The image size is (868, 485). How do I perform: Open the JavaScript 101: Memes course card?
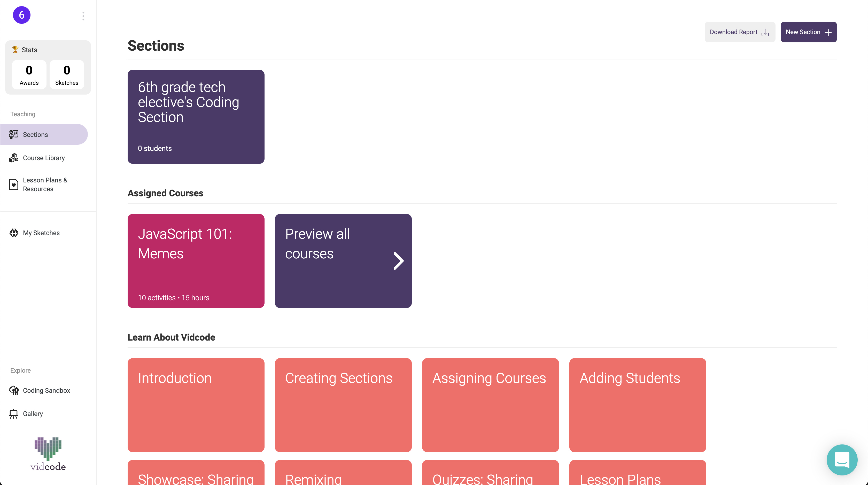pyautogui.click(x=196, y=261)
